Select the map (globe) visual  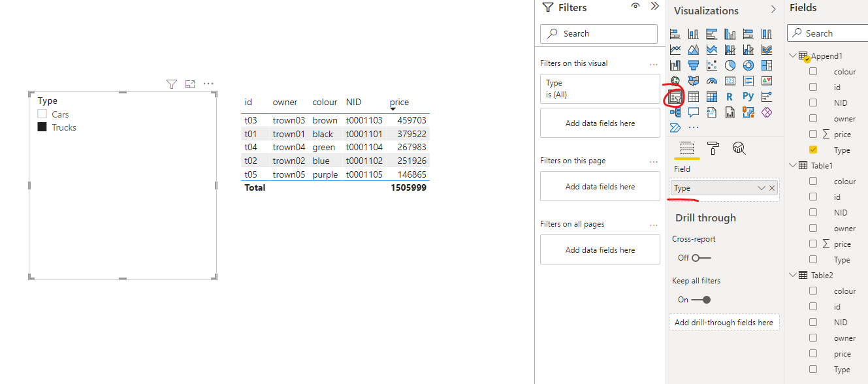click(675, 81)
